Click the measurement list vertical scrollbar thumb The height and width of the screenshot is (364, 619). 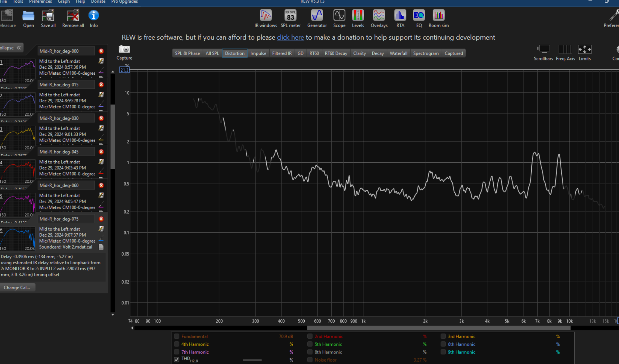point(112,137)
